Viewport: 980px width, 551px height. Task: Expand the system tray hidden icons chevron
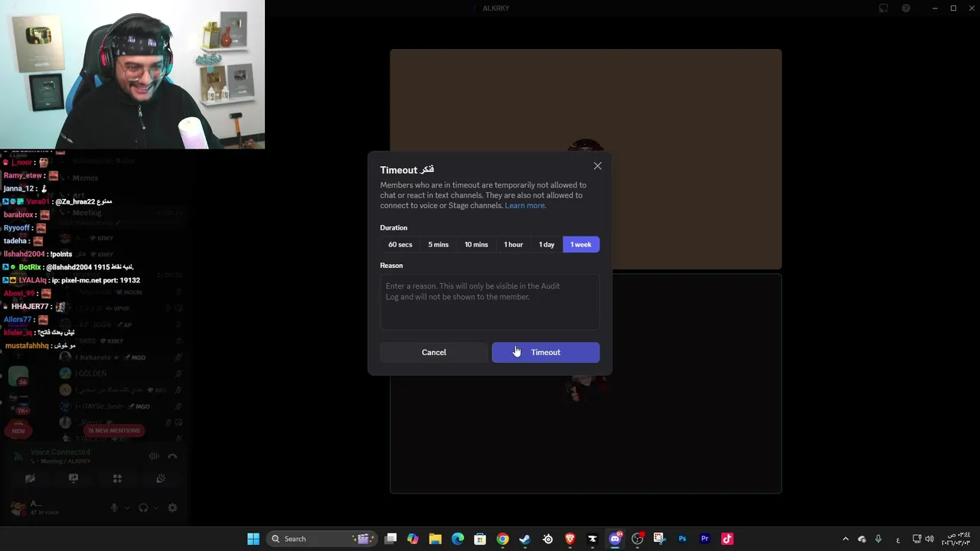coord(845,539)
